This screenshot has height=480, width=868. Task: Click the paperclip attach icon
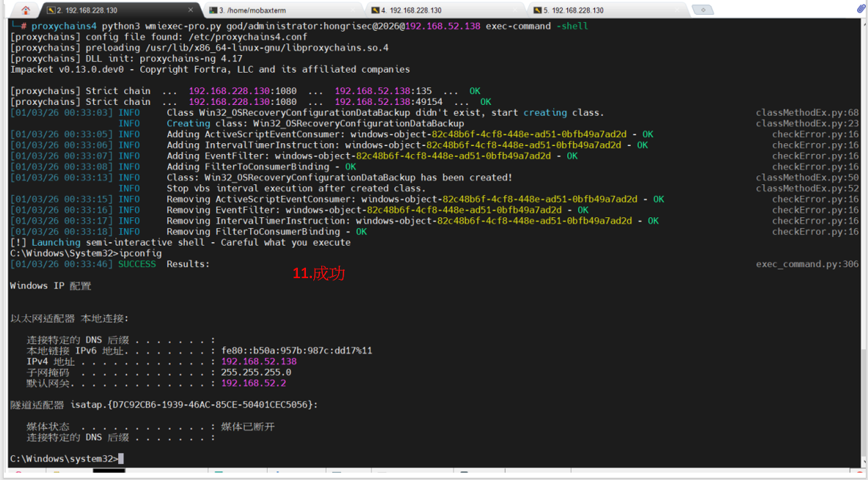click(861, 9)
